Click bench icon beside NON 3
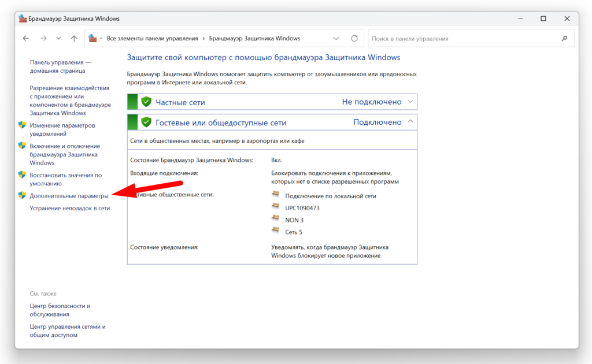 [276, 218]
